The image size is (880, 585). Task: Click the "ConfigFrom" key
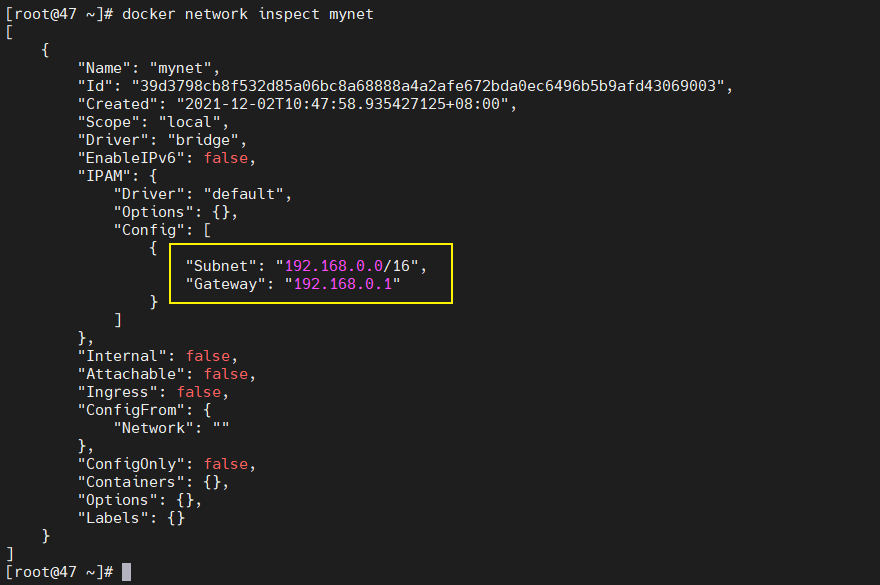coord(127,410)
